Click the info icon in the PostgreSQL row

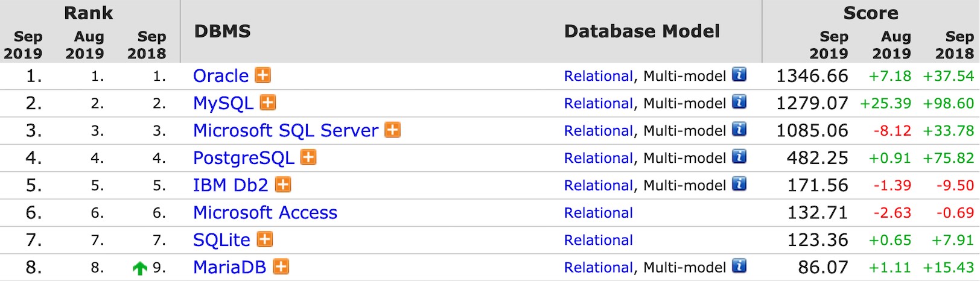[739, 157]
